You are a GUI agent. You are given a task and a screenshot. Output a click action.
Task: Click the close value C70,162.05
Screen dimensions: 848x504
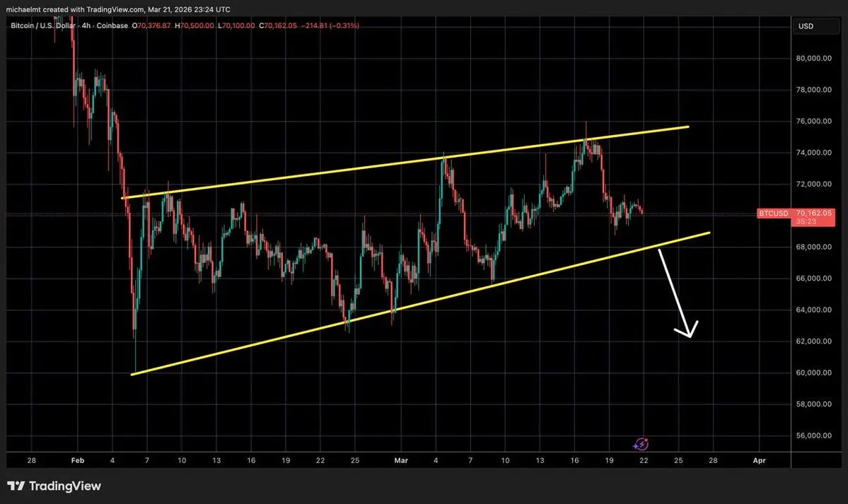278,25
